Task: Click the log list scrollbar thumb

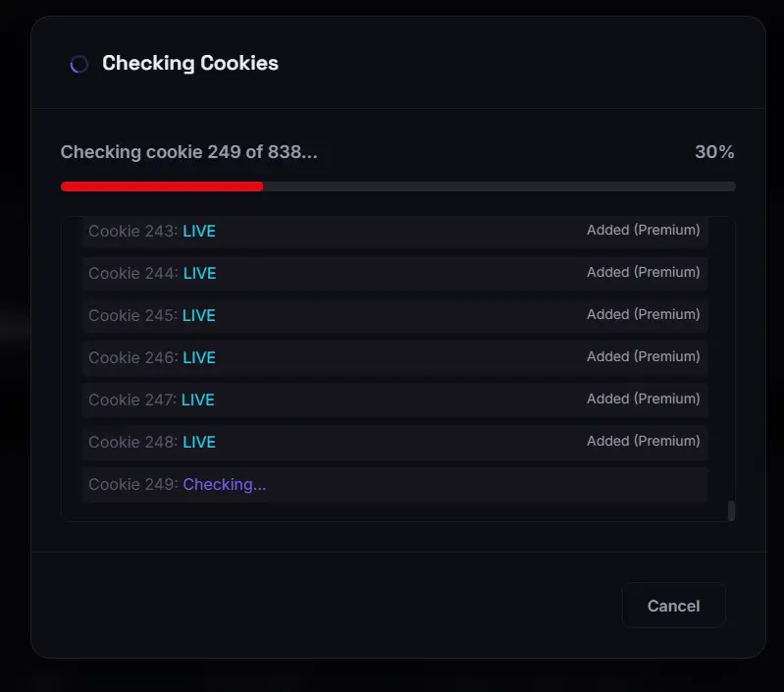Action: click(731, 510)
